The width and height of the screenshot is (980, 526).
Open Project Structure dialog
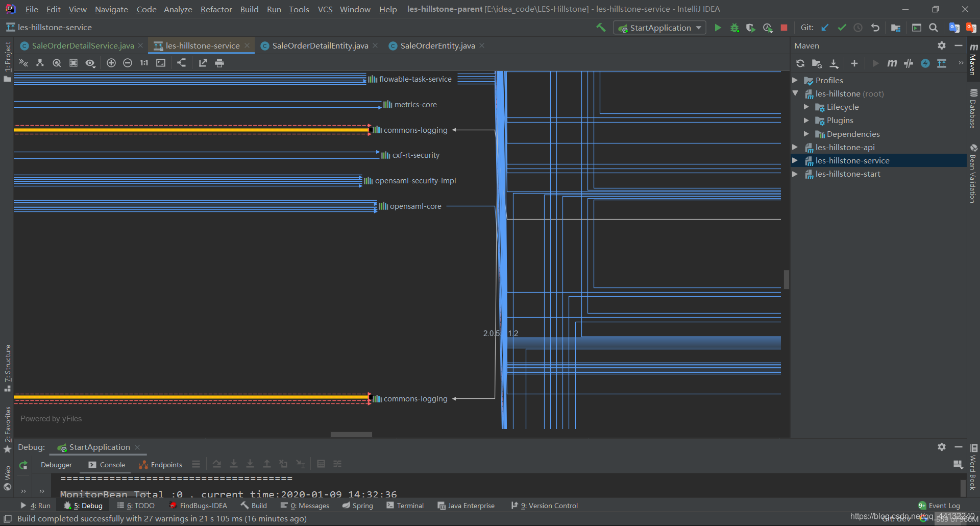pos(895,28)
